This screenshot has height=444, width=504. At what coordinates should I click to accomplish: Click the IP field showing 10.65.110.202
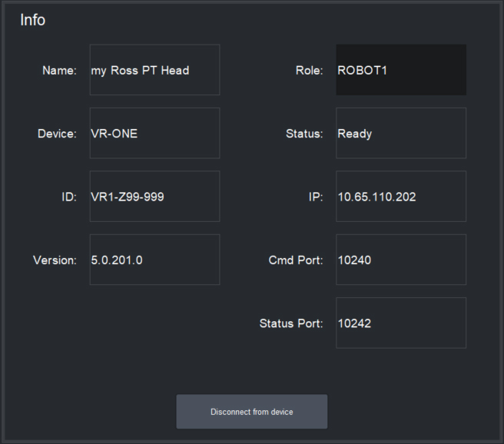coord(400,197)
